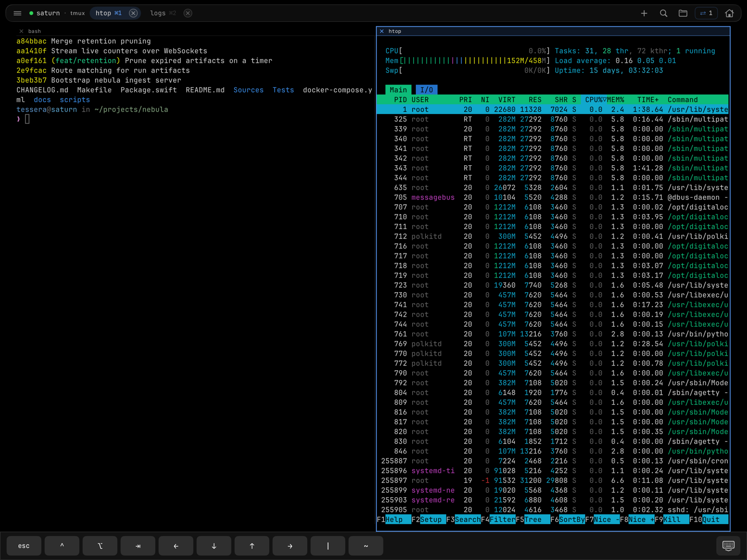Tap the control caret key

pos(62,546)
